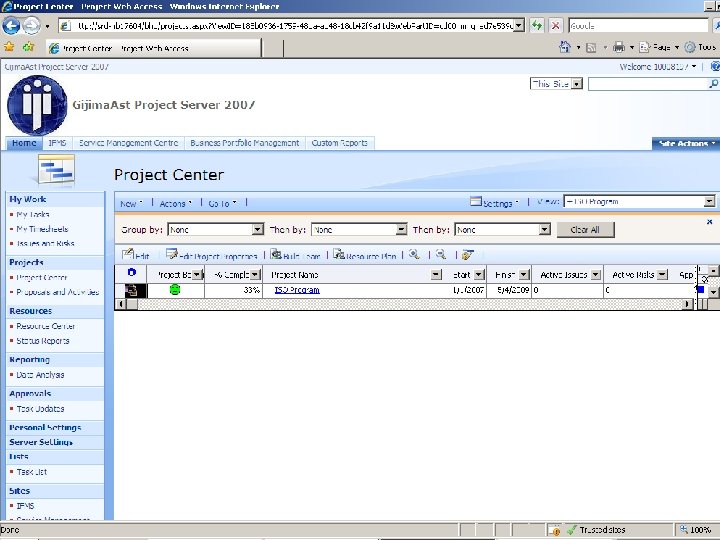This screenshot has height=540, width=720.
Task: Open the % Complete column filter dropdown
Action: pyautogui.click(x=256, y=275)
